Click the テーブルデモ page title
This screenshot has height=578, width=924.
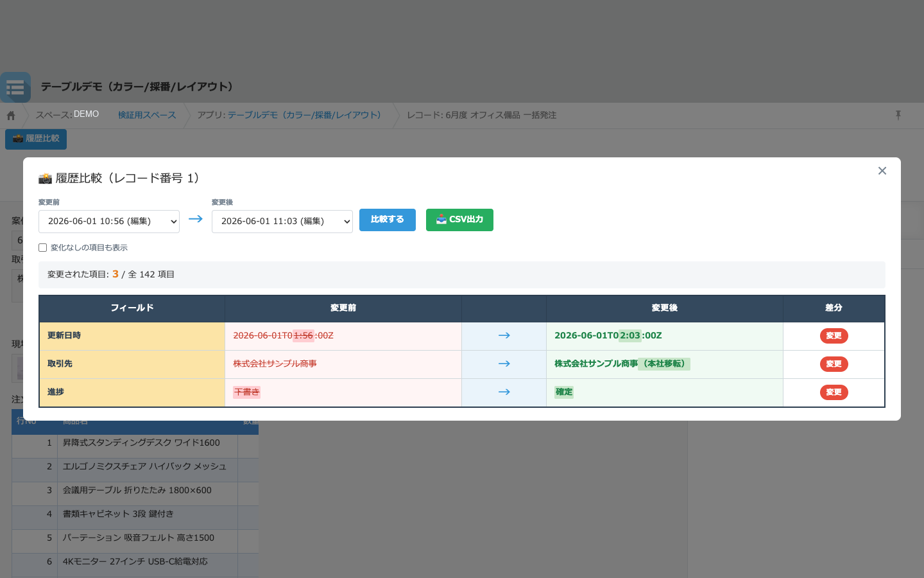tap(139, 87)
